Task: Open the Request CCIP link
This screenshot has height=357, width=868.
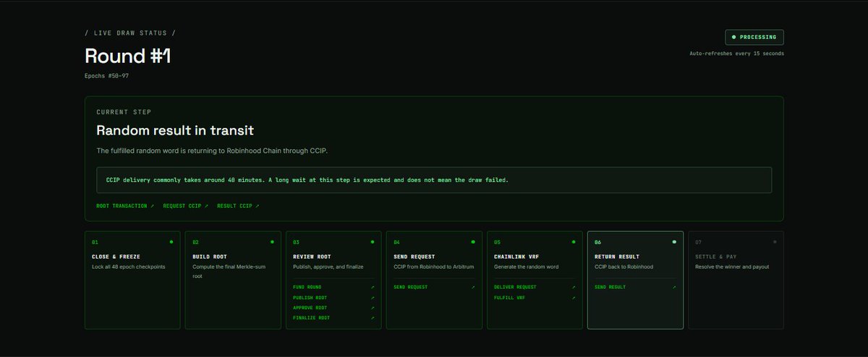Action: (185, 206)
